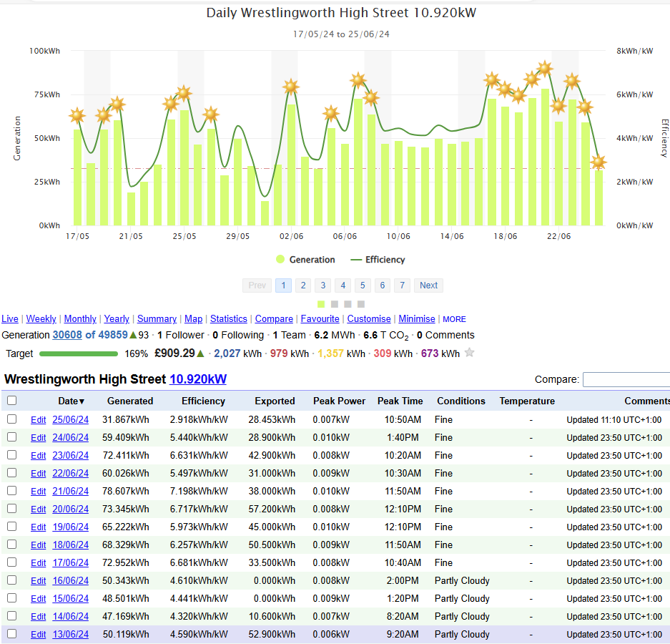Go to chart page 6
The height and width of the screenshot is (644, 670).
(x=383, y=286)
